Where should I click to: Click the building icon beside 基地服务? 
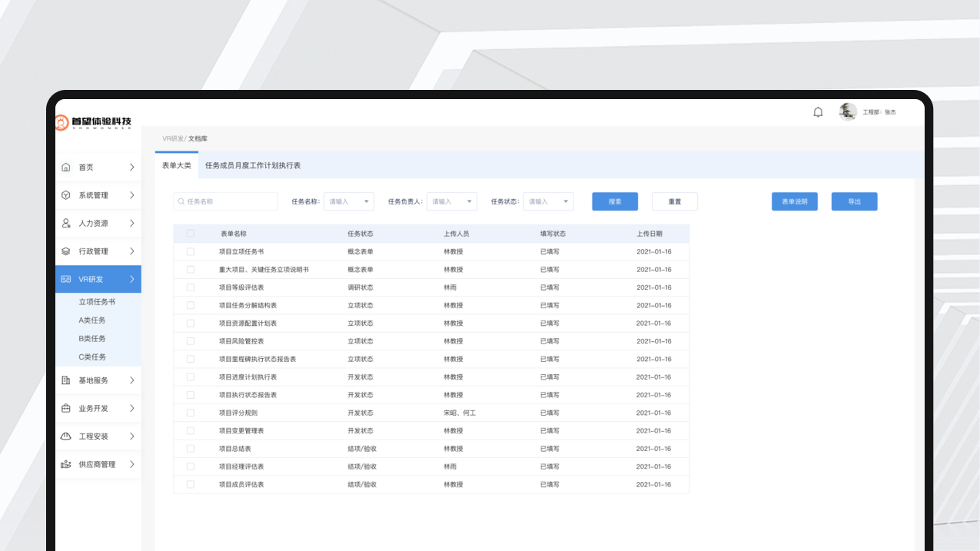(x=66, y=380)
